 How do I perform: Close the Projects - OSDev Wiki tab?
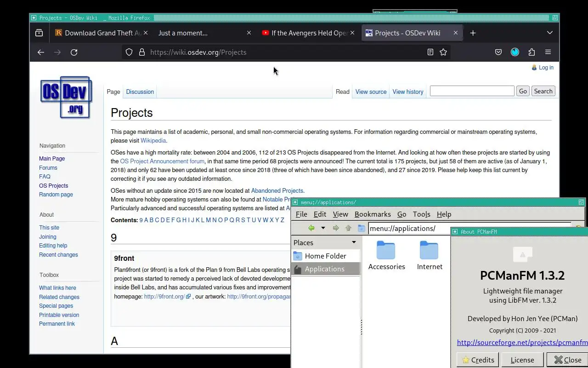pos(456,33)
